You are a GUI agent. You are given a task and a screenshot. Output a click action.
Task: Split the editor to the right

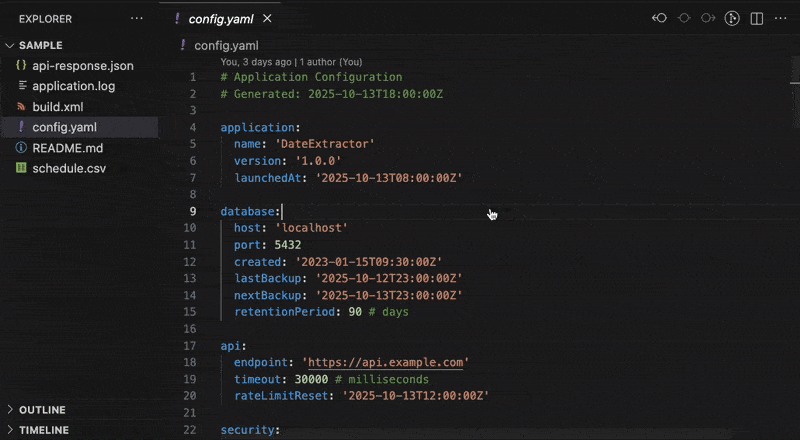coord(757,18)
